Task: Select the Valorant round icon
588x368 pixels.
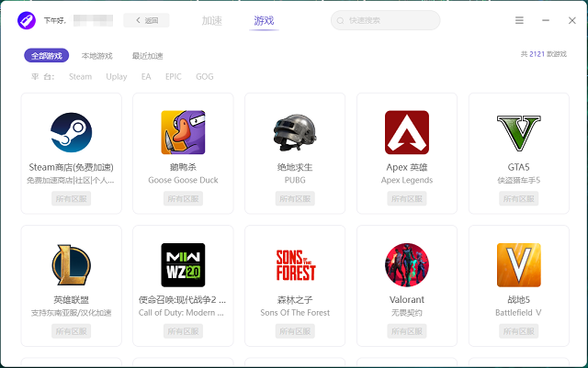Action: click(x=407, y=265)
